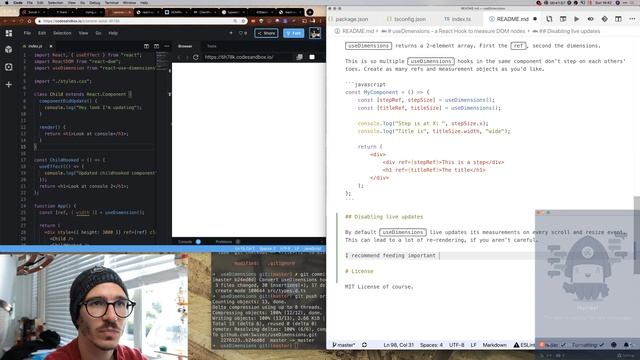Click the master branch status bar item
The width and height of the screenshot is (640, 360).
(x=343, y=345)
